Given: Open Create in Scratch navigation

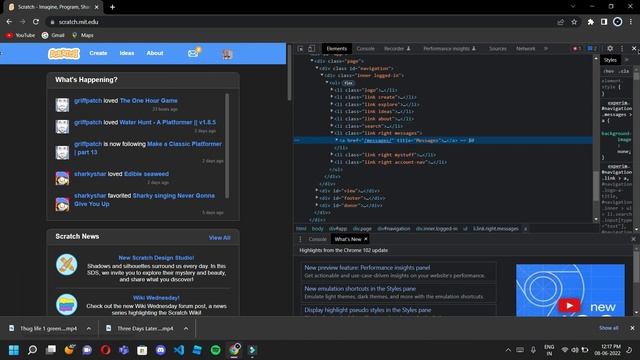Looking at the screenshot, I should point(98,53).
